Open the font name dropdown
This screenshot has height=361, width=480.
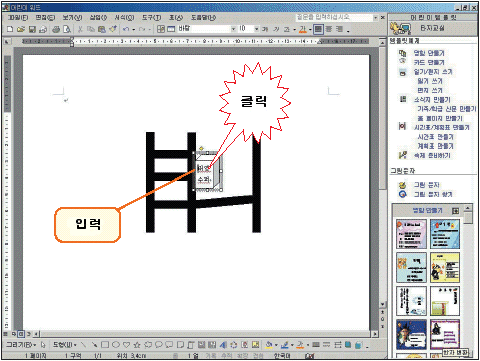[233, 29]
